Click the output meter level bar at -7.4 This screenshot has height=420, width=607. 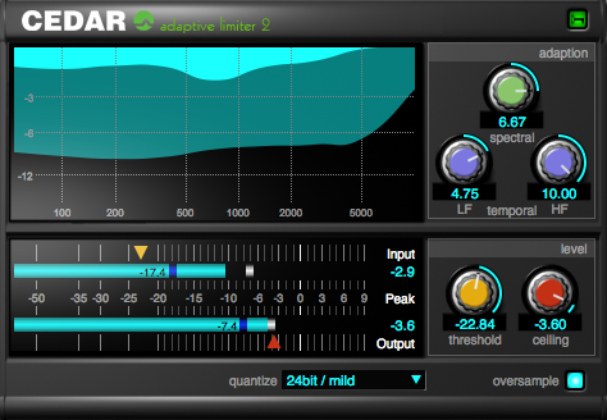141,325
